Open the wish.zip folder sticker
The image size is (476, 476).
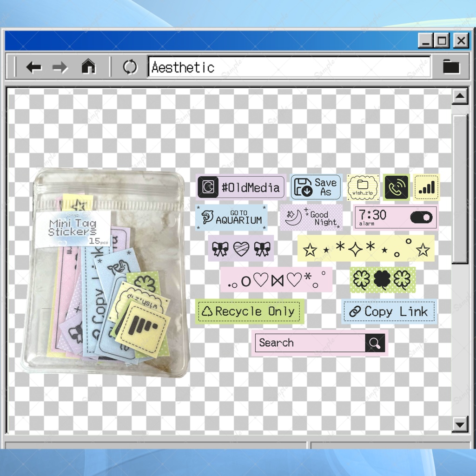(363, 187)
